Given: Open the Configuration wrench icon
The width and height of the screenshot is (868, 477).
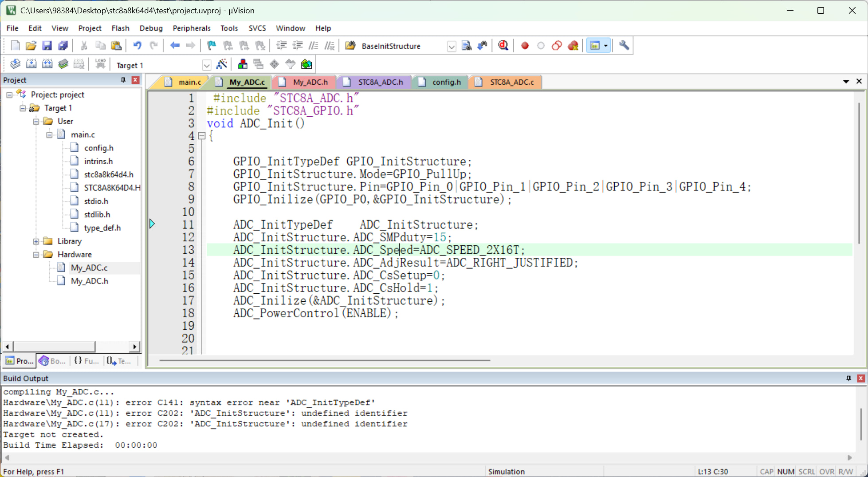Looking at the screenshot, I should tap(624, 46).
